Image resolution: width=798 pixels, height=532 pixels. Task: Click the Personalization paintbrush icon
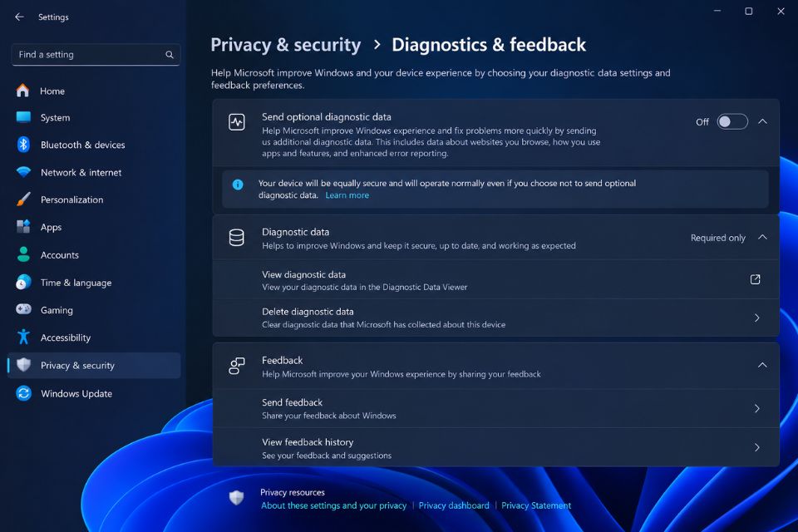pos(23,199)
